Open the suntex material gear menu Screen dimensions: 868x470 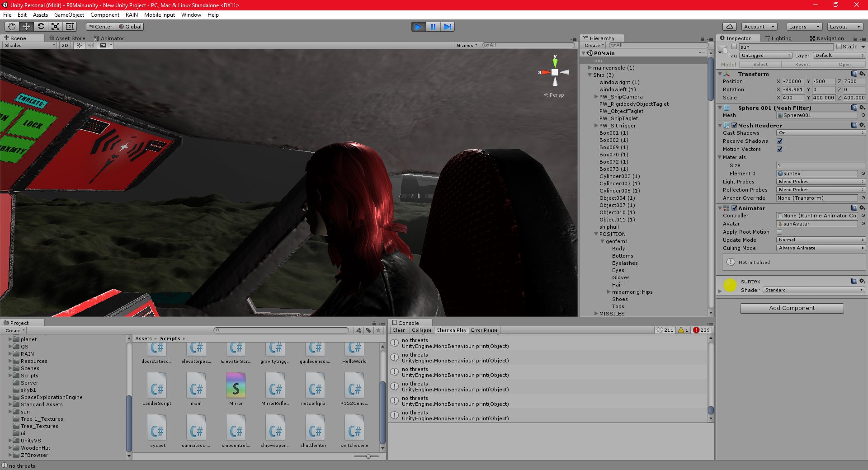coord(862,281)
